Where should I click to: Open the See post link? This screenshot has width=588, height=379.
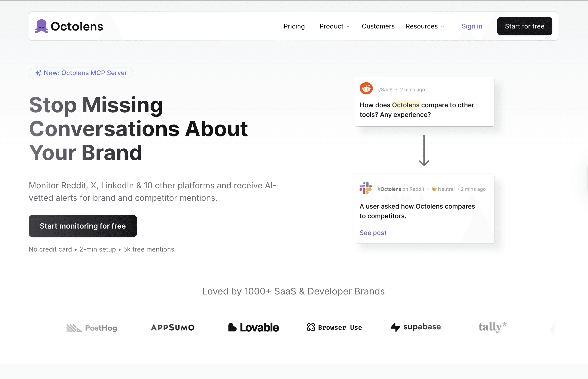click(x=373, y=233)
